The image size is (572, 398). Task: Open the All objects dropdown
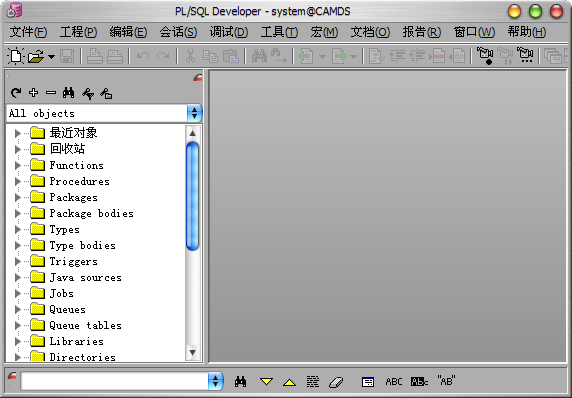pos(194,113)
